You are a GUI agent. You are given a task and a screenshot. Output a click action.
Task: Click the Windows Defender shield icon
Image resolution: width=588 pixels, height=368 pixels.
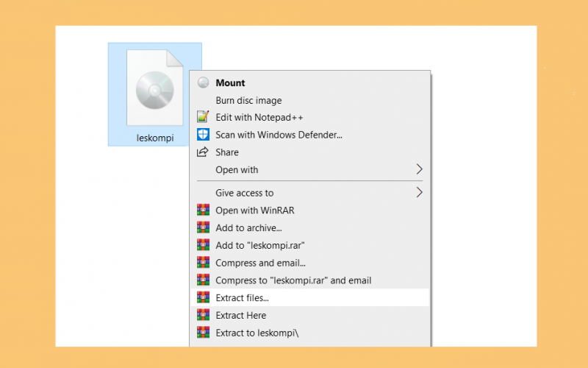tap(203, 135)
